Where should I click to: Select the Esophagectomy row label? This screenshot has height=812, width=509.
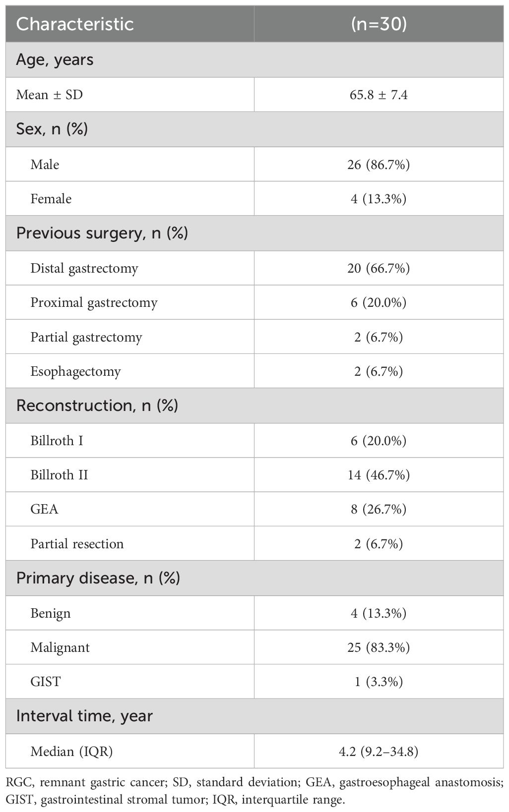[75, 372]
